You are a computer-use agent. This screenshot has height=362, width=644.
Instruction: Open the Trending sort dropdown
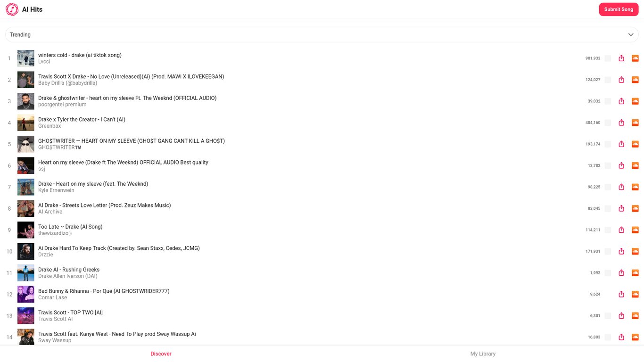[x=322, y=34]
